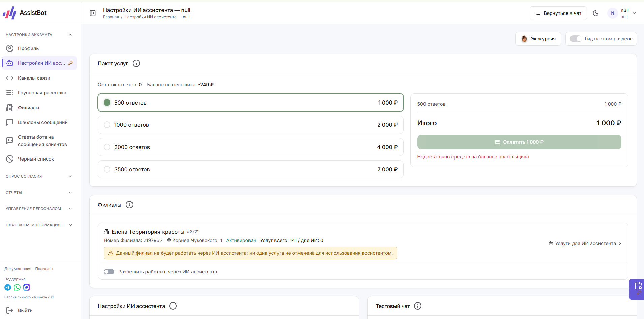Collapse sidebar with panel toggle icon
The width and height of the screenshot is (644, 319).
(93, 13)
